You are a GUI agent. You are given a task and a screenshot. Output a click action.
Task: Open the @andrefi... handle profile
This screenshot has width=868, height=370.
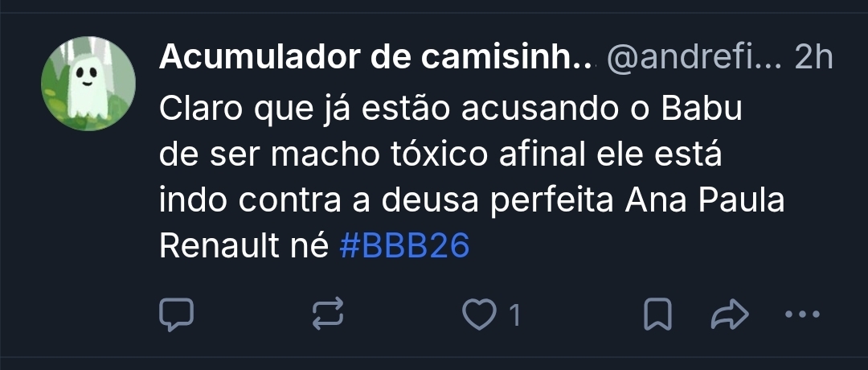point(694,57)
